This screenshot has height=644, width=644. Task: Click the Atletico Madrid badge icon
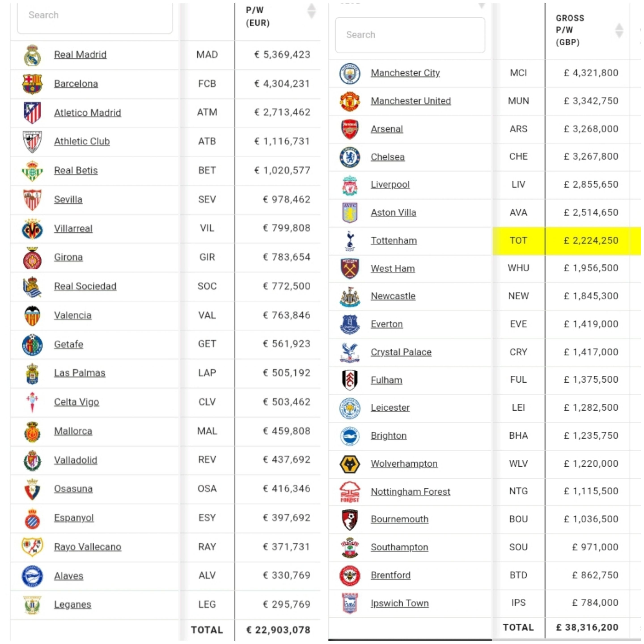[32, 113]
